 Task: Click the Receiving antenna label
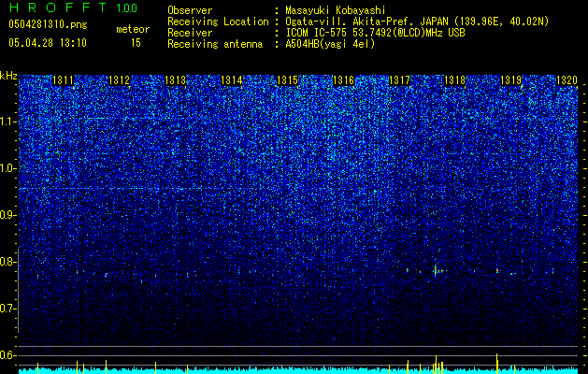[x=215, y=44]
